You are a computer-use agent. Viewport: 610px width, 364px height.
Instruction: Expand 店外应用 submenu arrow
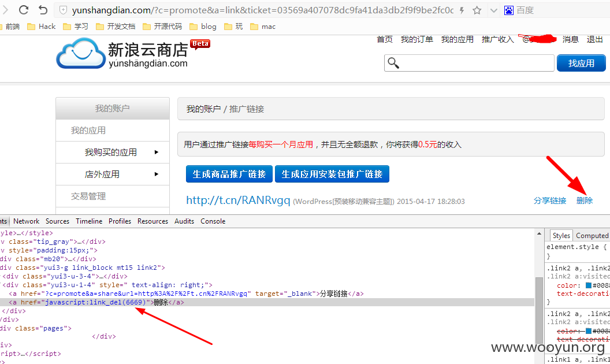pyautogui.click(x=157, y=174)
